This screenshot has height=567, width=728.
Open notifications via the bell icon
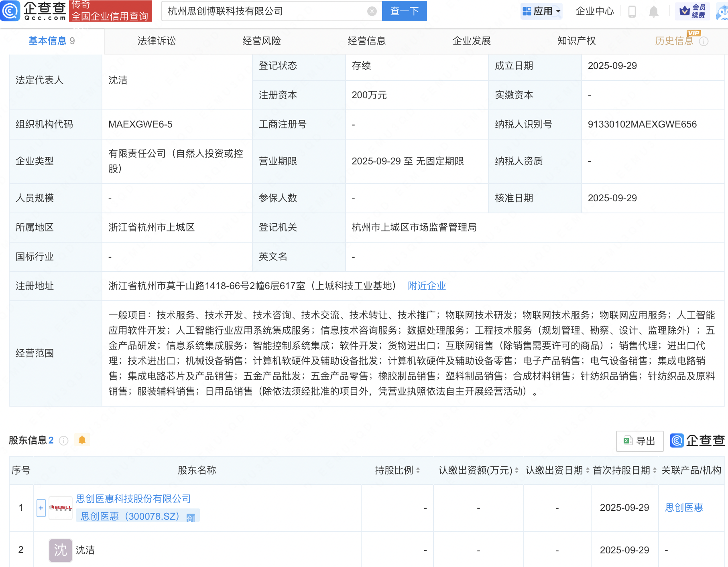[x=653, y=11]
